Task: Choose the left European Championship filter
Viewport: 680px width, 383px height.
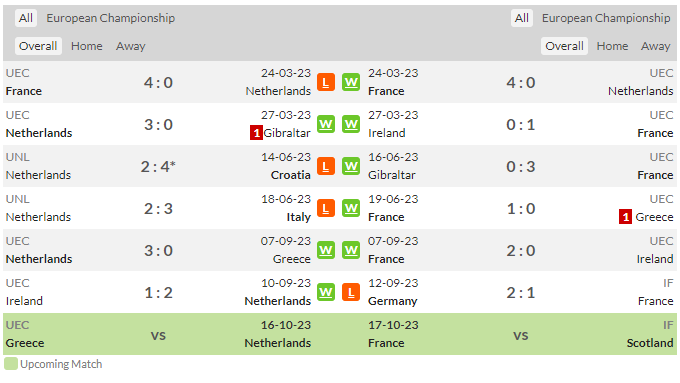Action: point(111,18)
